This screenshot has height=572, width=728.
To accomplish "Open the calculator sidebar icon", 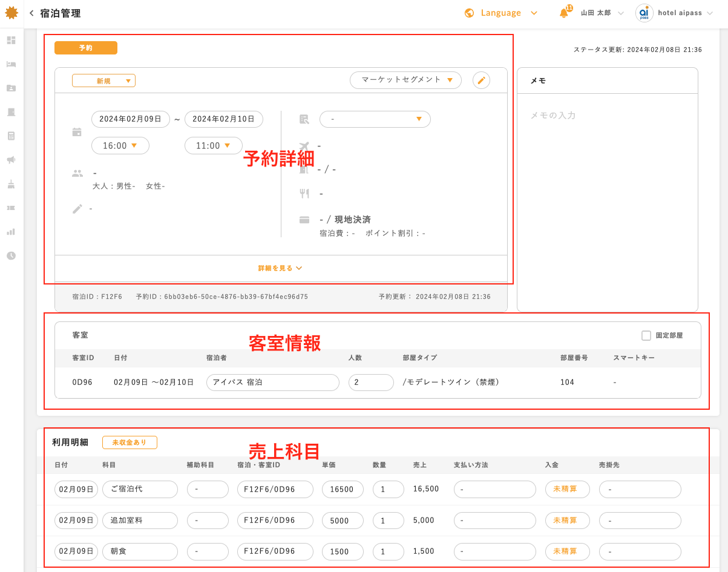I will (x=11, y=136).
